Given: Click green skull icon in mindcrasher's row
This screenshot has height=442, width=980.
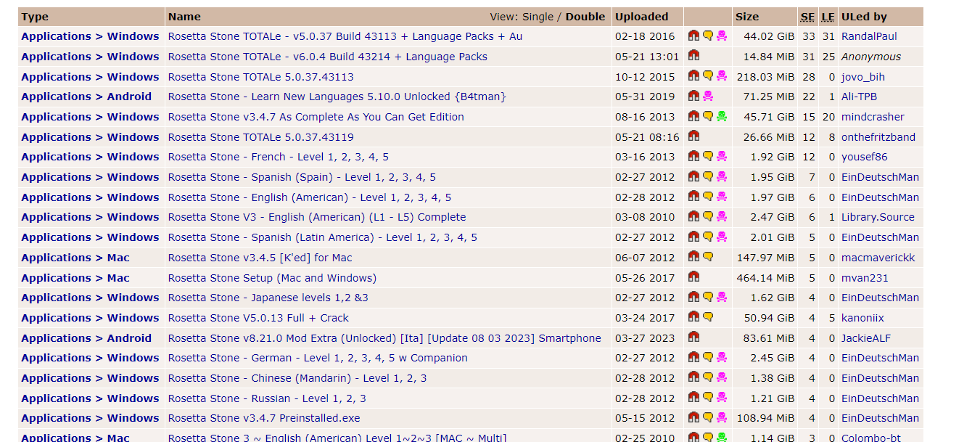Looking at the screenshot, I should pyautogui.click(x=721, y=116).
